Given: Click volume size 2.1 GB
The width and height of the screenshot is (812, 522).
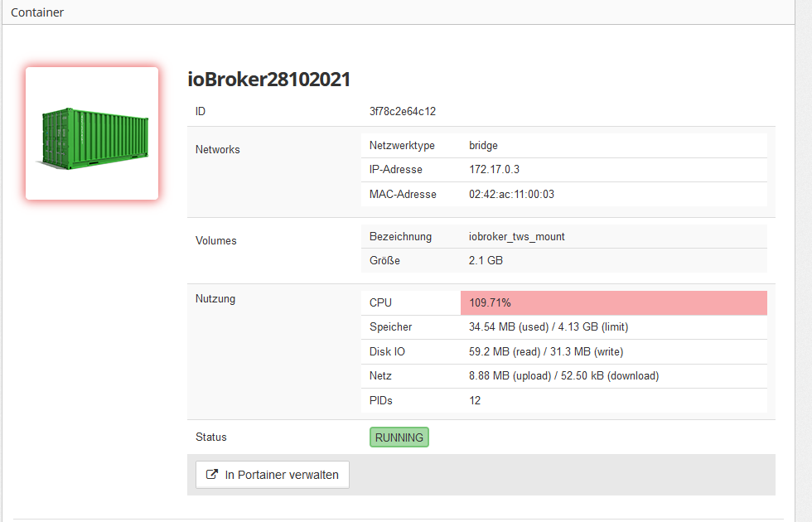Looking at the screenshot, I should pyautogui.click(x=486, y=260).
